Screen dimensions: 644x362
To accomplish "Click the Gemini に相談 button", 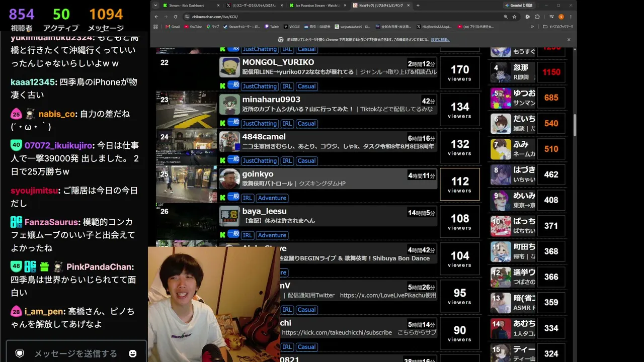I will pos(519,6).
